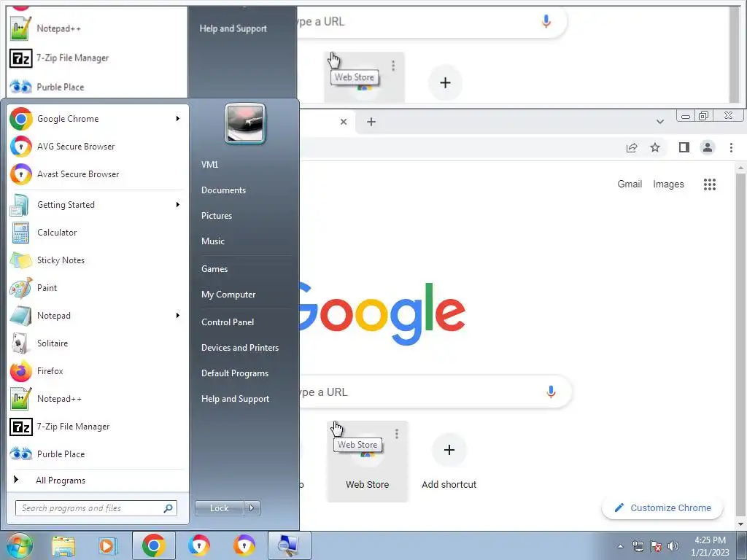The height and width of the screenshot is (560, 747).
Task: Share this page using Chrome share icon
Action: (x=632, y=147)
